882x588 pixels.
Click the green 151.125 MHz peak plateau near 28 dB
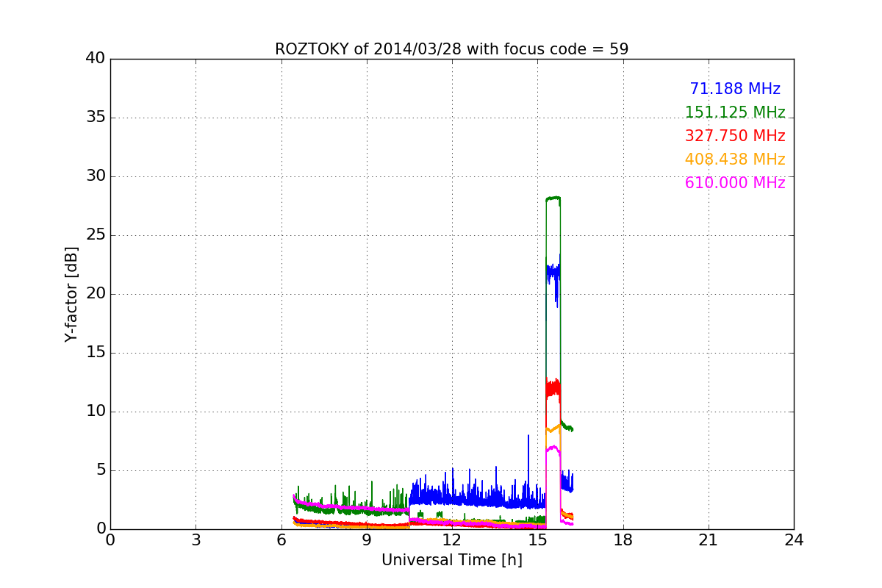click(553, 198)
